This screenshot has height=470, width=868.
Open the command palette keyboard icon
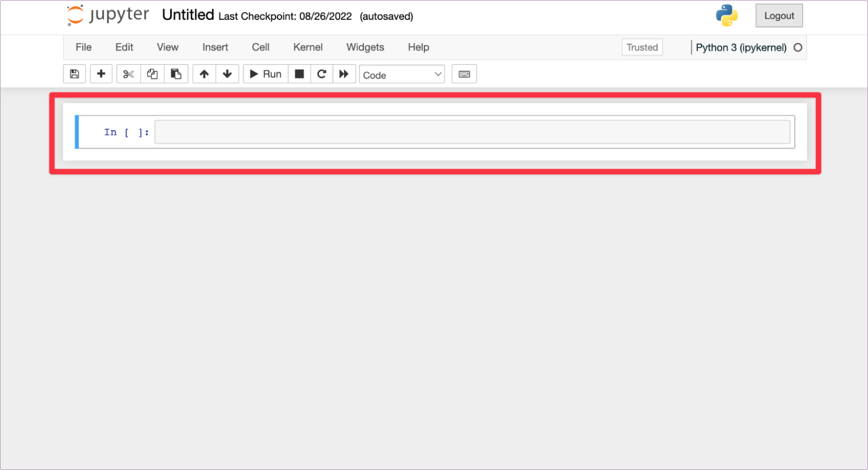[x=464, y=74]
